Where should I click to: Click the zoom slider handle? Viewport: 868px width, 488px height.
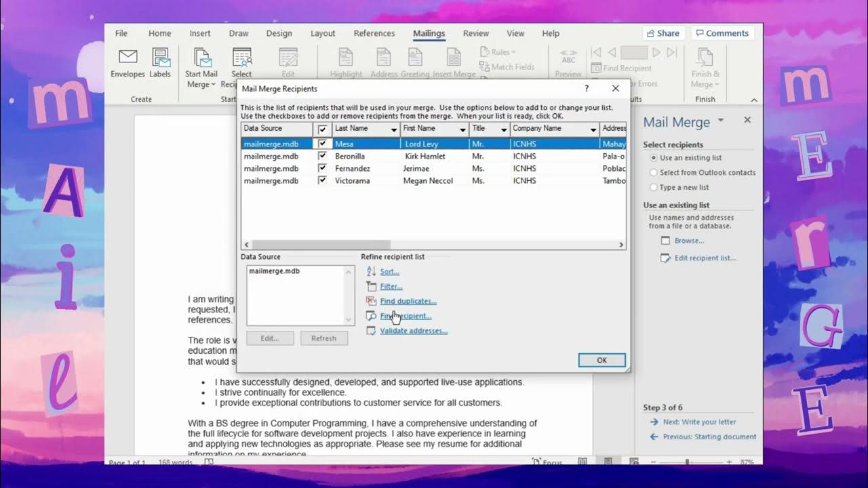[x=687, y=462]
